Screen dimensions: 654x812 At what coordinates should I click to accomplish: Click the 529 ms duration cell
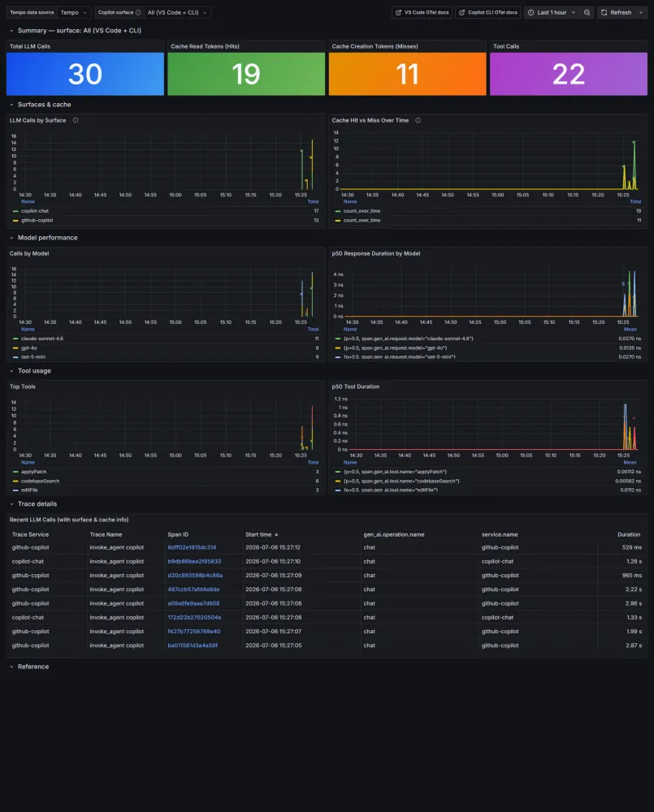(x=632, y=547)
